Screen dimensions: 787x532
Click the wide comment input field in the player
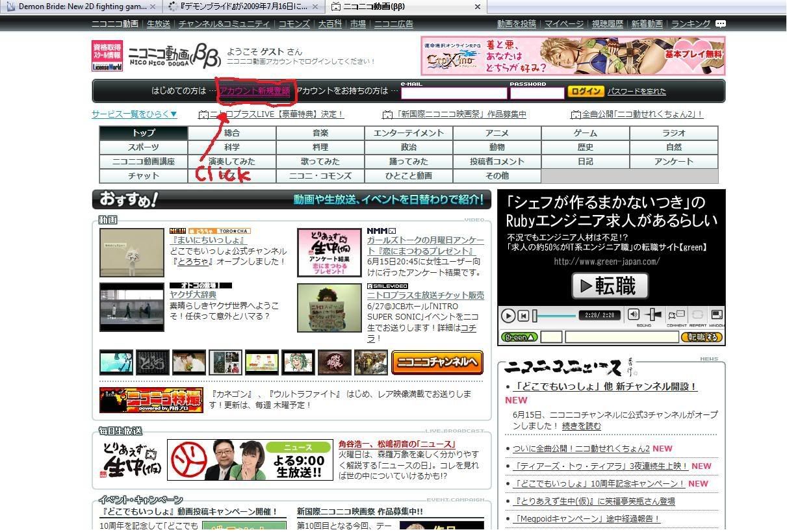click(621, 337)
